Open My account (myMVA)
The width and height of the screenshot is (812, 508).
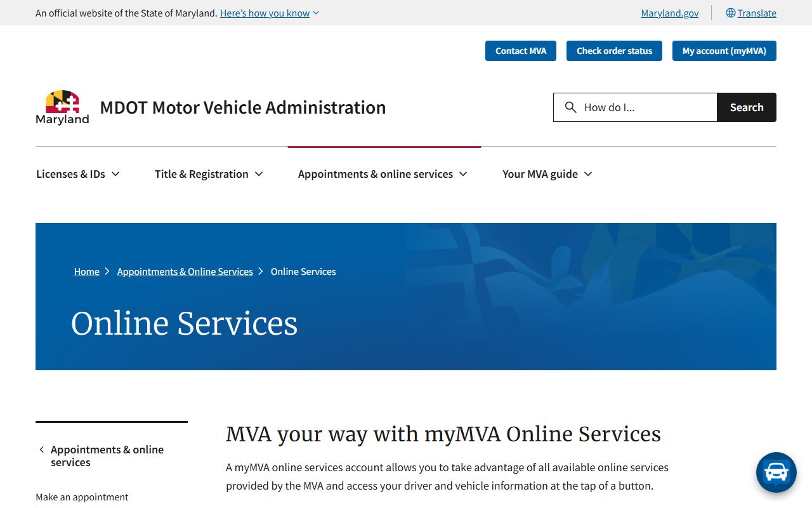(724, 51)
